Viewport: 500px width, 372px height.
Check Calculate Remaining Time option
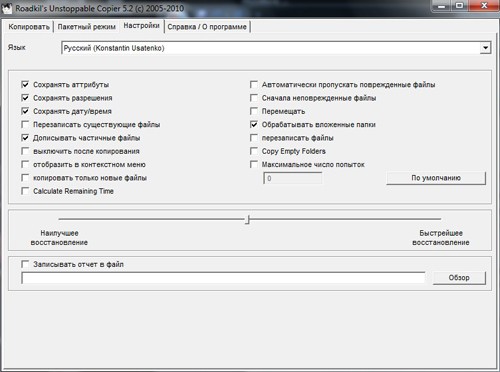(25, 191)
